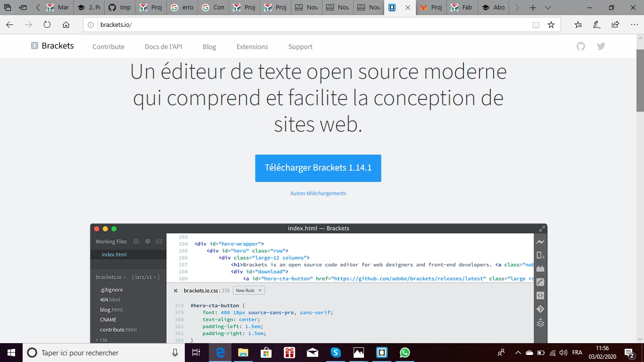
Task: Open the Brackets GitHub page icon
Action: (x=581, y=46)
